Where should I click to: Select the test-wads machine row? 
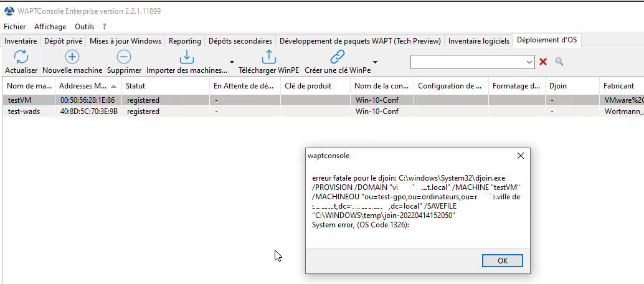(24, 111)
